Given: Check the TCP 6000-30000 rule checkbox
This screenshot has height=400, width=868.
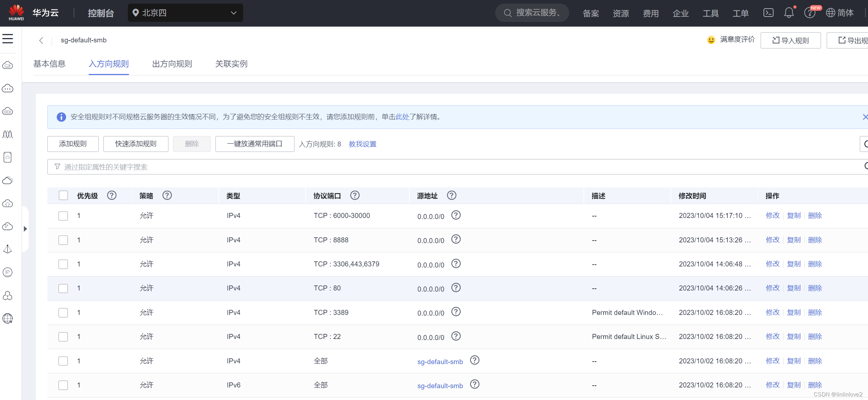Looking at the screenshot, I should [x=63, y=216].
